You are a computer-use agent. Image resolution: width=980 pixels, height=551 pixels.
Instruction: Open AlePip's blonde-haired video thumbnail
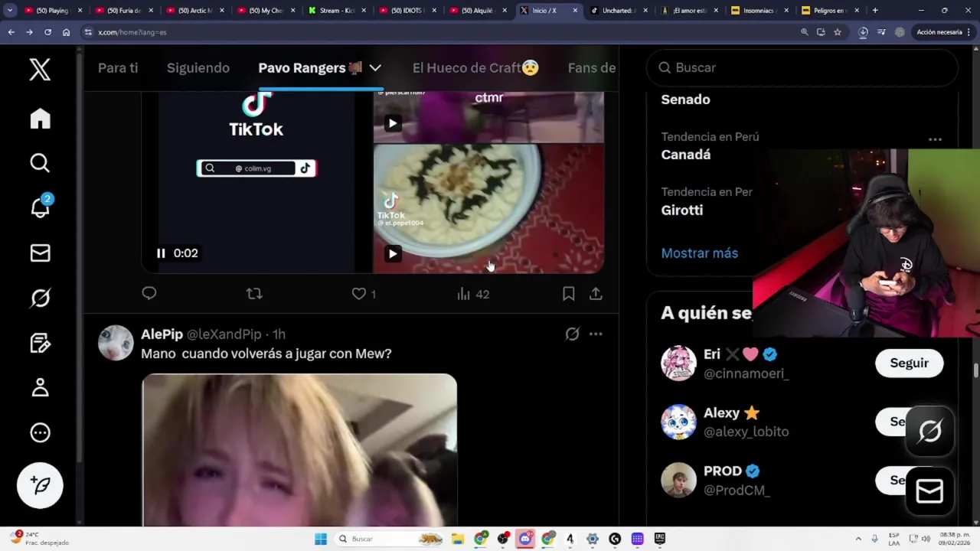coord(299,450)
